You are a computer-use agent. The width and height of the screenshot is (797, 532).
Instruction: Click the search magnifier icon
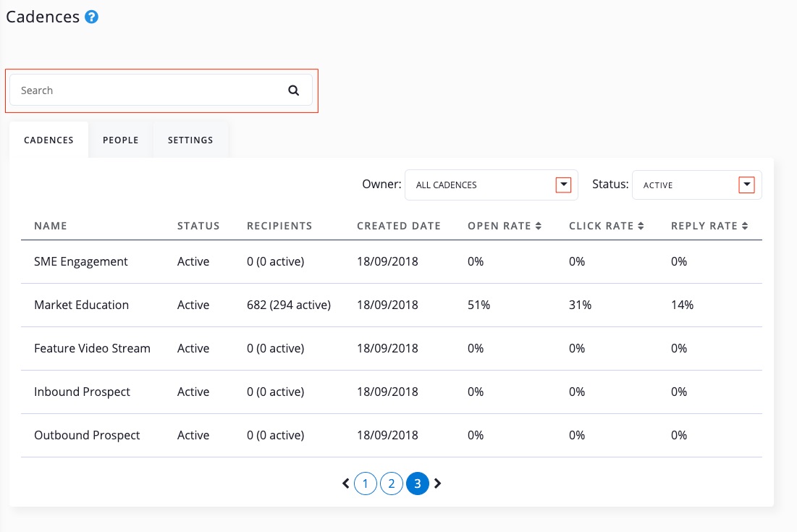[x=293, y=90]
